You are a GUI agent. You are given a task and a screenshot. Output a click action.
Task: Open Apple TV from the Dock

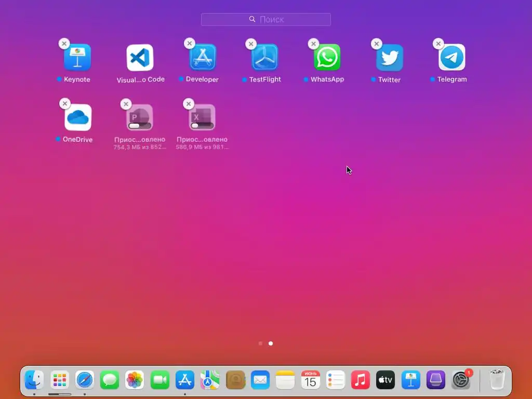385,380
